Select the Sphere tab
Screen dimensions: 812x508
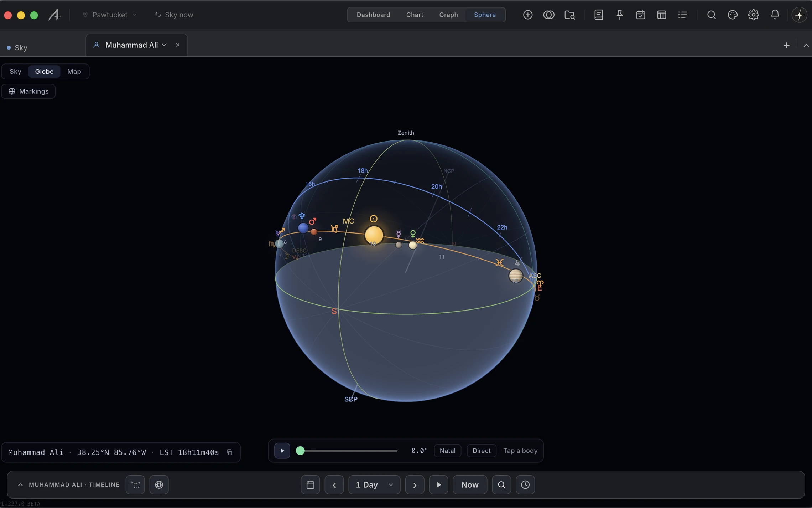point(485,15)
